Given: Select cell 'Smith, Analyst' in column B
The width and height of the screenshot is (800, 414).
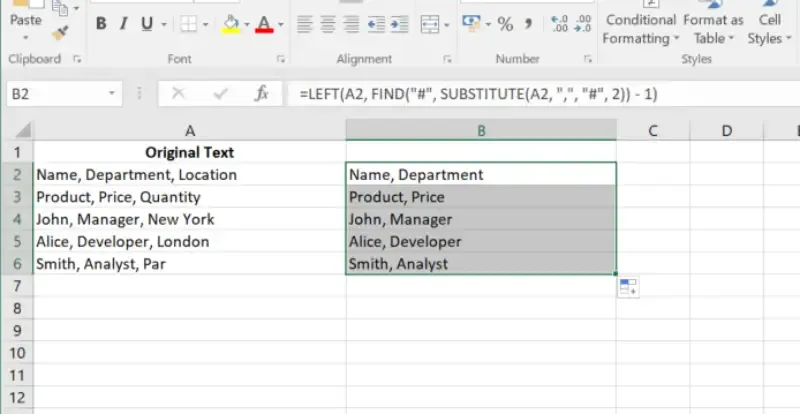Looking at the screenshot, I should (x=481, y=264).
